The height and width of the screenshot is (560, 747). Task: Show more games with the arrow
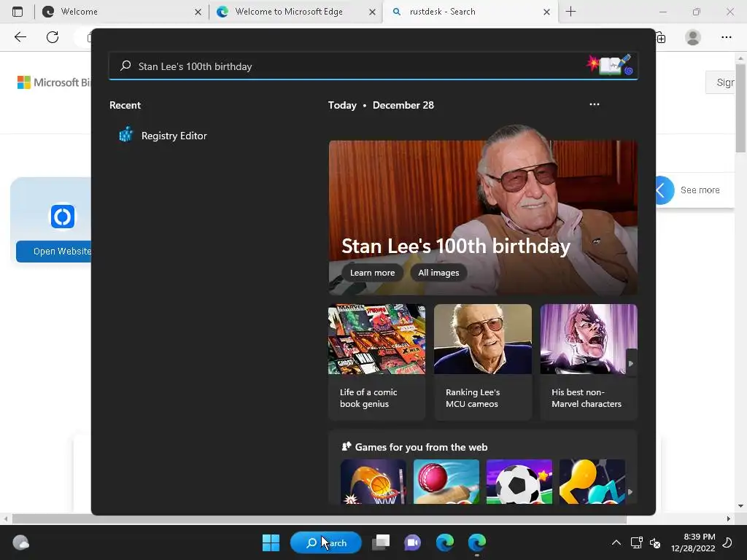click(x=630, y=492)
